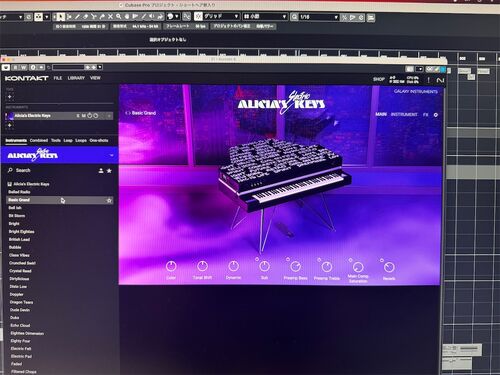Click the preset name field in plugin header
The image size is (500, 375).
[x=68, y=67]
